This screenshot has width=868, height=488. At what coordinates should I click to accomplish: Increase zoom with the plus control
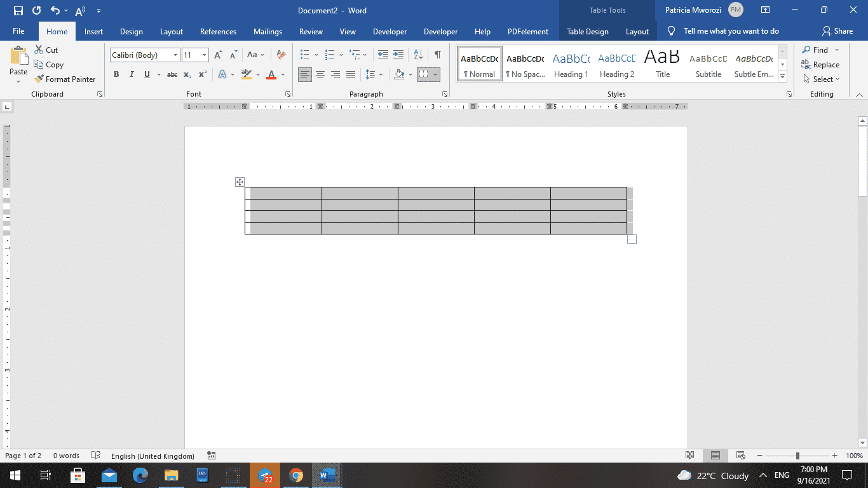coord(834,455)
